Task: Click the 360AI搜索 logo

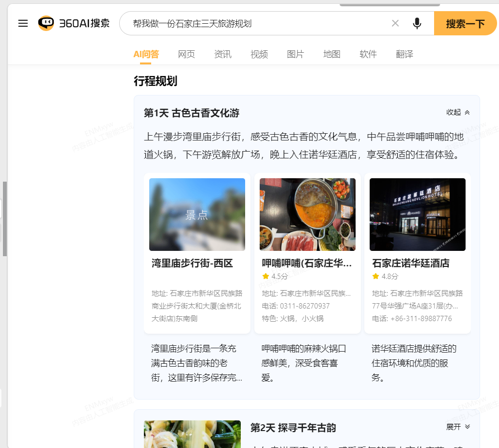Action: click(74, 23)
